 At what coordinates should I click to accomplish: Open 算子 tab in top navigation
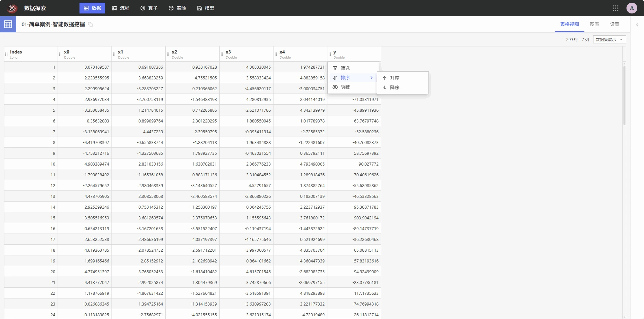[x=149, y=8]
